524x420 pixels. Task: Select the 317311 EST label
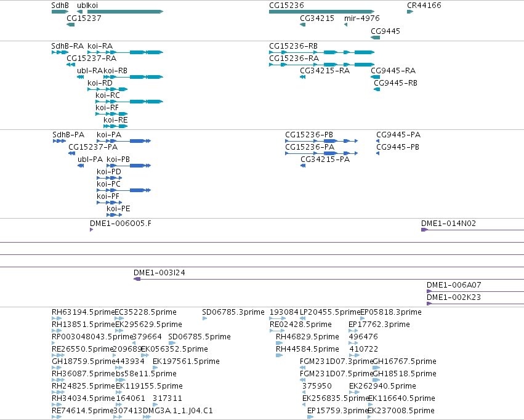pos(167,398)
